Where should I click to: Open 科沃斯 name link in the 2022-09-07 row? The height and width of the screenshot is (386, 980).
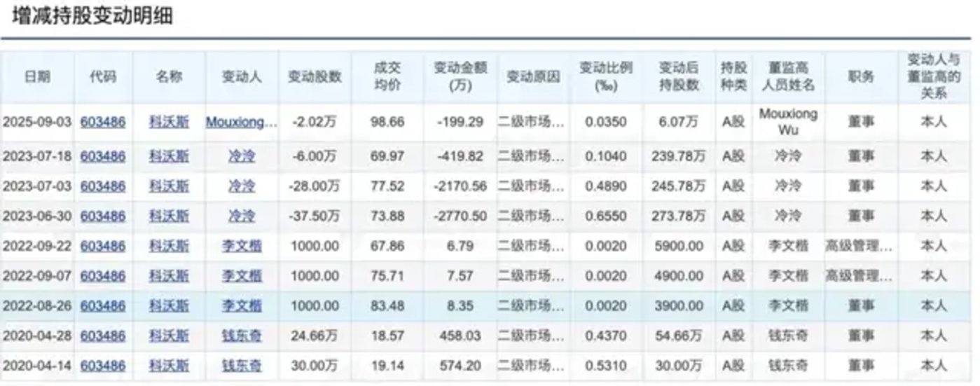click(169, 276)
